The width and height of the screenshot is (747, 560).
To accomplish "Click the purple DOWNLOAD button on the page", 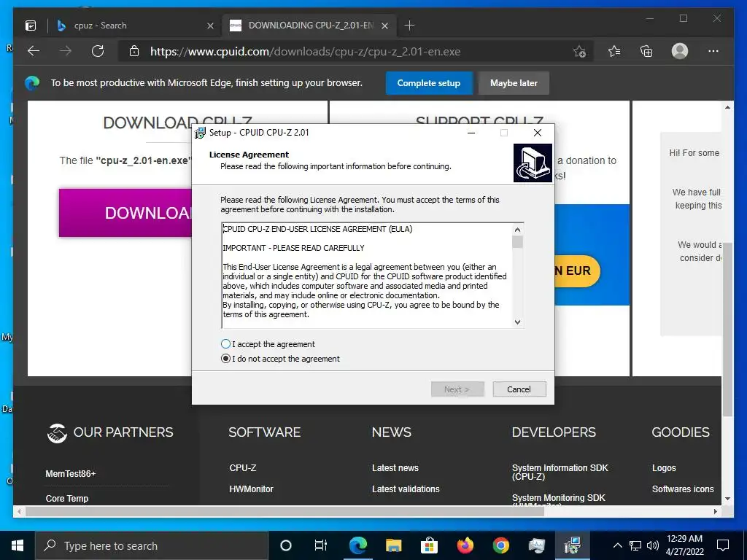I will (x=125, y=213).
